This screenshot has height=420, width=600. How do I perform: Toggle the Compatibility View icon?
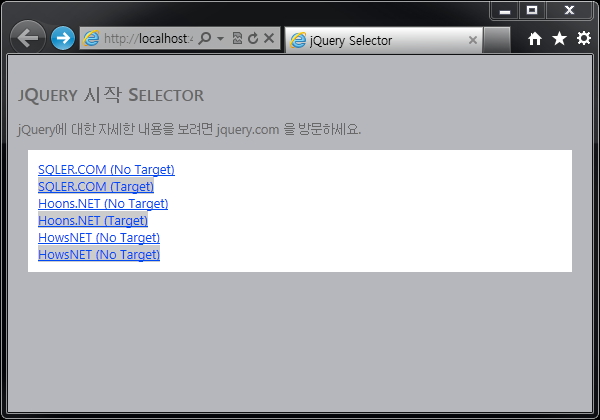coord(237,38)
